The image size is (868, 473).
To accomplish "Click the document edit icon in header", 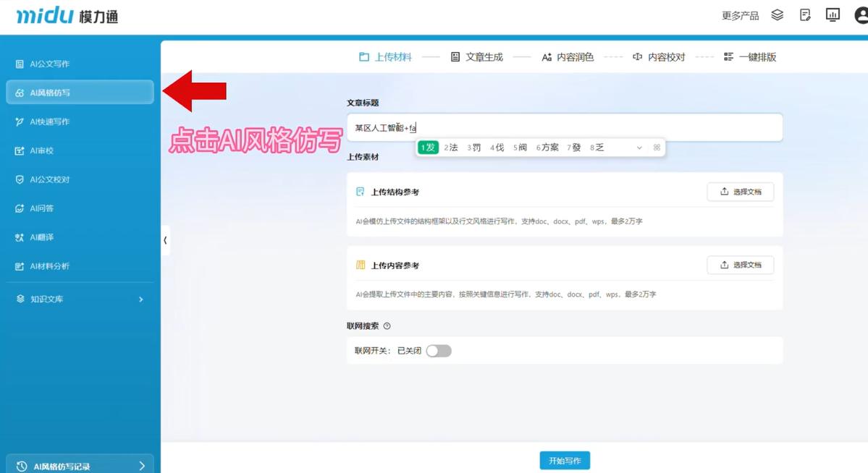I will 805,15.
